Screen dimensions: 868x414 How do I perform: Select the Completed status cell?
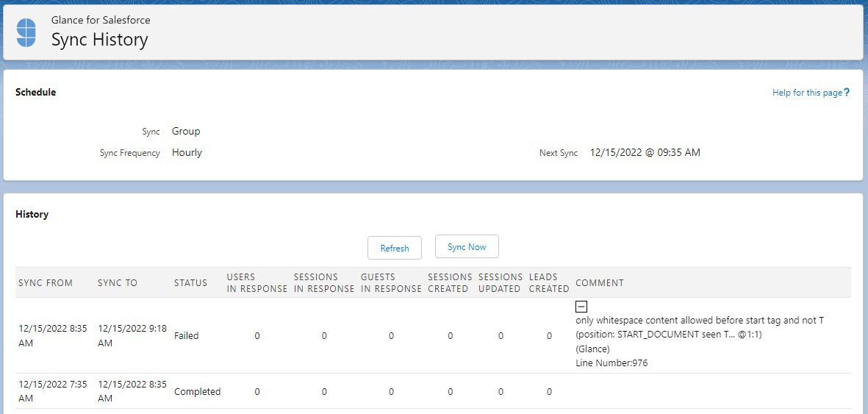click(x=197, y=392)
